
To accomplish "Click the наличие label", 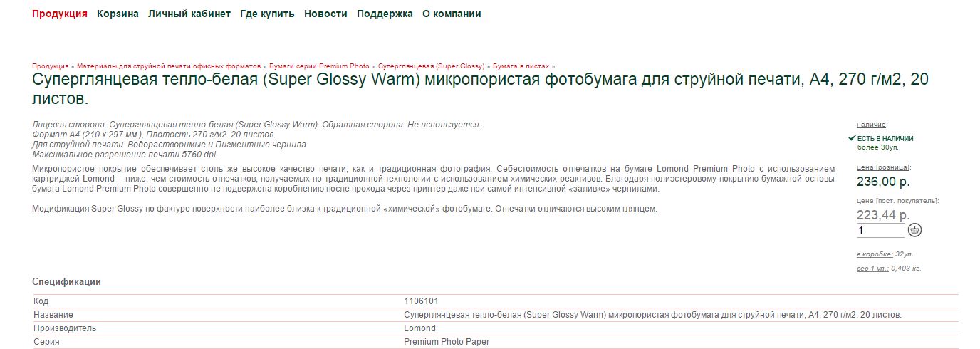I will (x=872, y=125).
